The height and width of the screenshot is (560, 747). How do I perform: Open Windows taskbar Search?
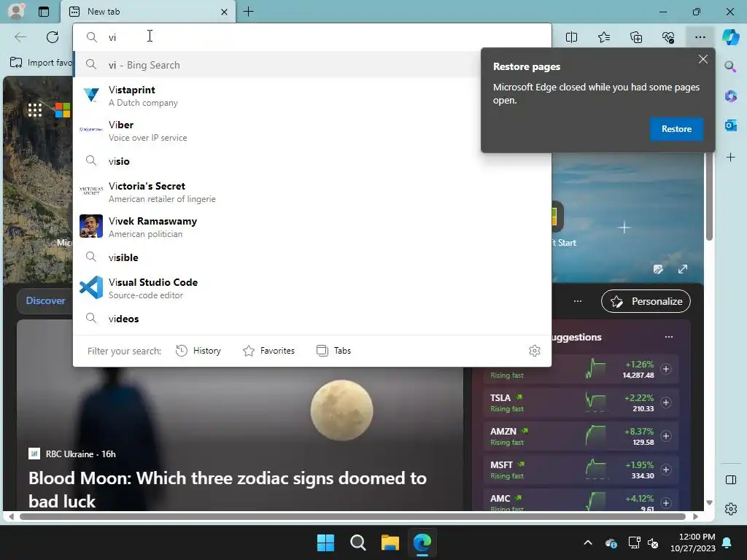[x=357, y=542]
